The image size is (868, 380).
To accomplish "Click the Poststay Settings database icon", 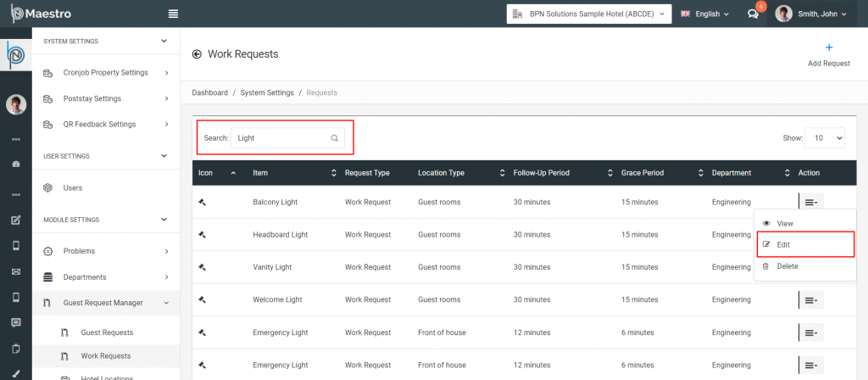I will [x=48, y=98].
